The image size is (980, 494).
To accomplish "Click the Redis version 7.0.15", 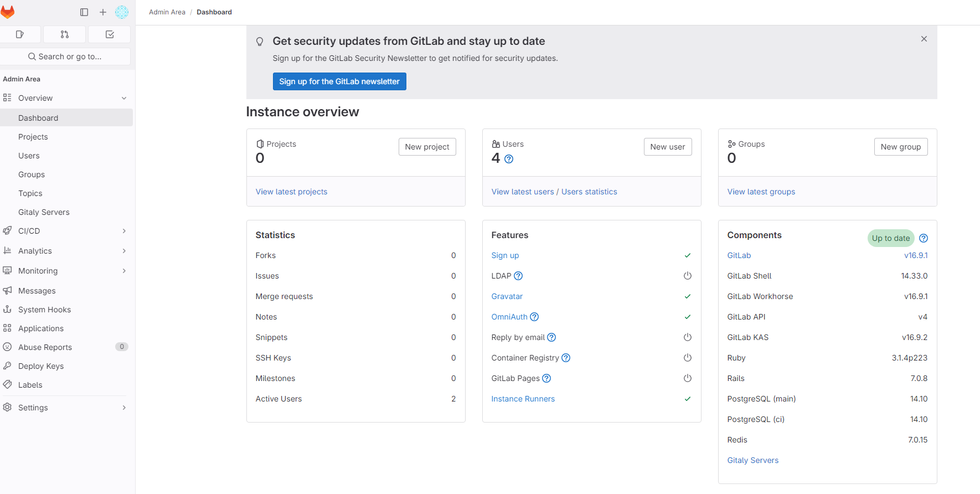I will click(918, 440).
